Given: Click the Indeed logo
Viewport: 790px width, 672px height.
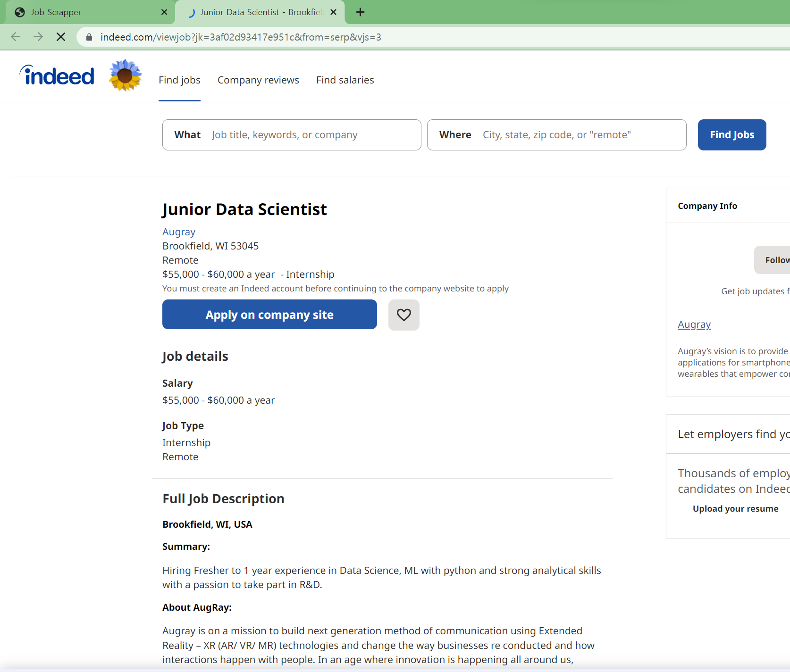Looking at the screenshot, I should point(57,75).
